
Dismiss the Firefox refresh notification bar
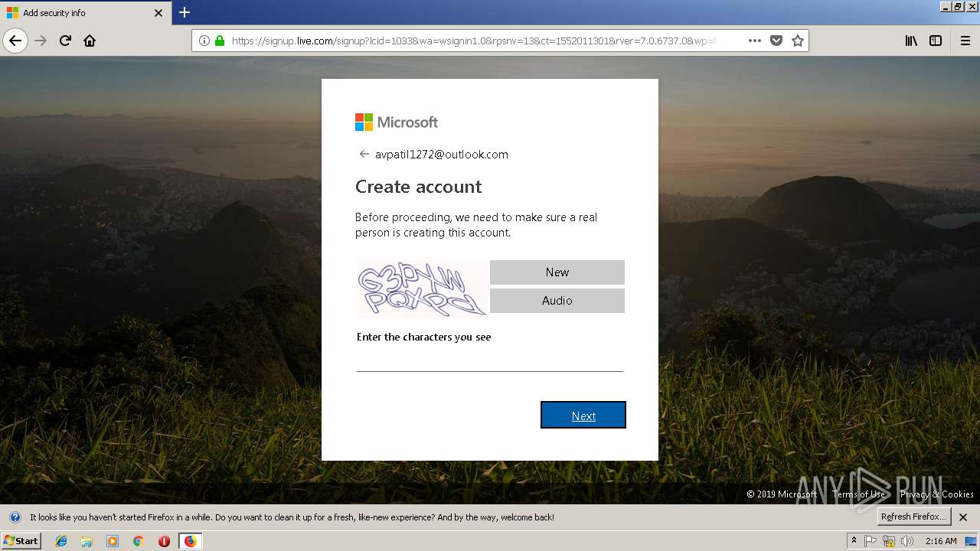click(x=963, y=517)
